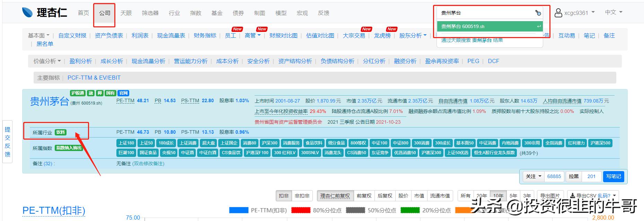The width and height of the screenshot is (644, 221).
Task: Click the 理杏仁 leaf logo icon
Action: point(27,12)
